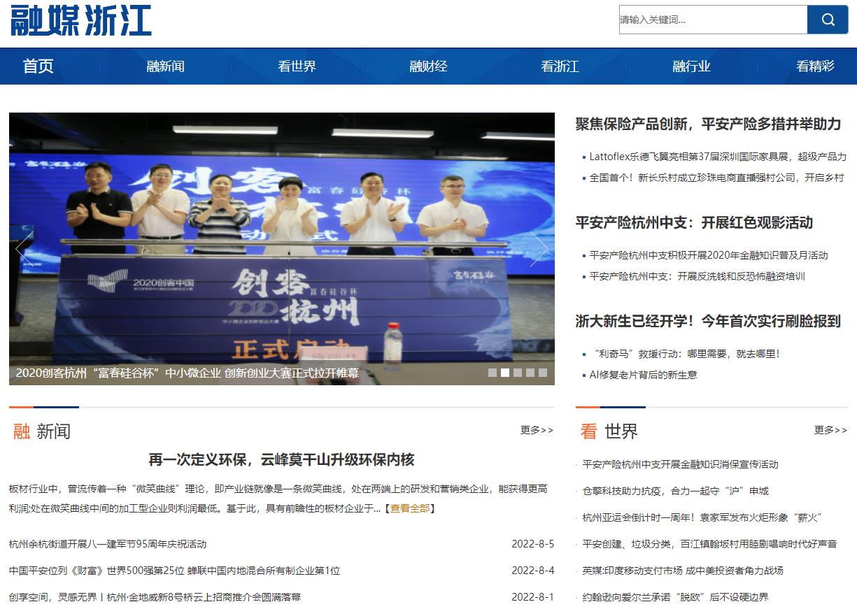The width and height of the screenshot is (857, 616).
Task: Select the third carousel indicator dot
Action: click(518, 373)
